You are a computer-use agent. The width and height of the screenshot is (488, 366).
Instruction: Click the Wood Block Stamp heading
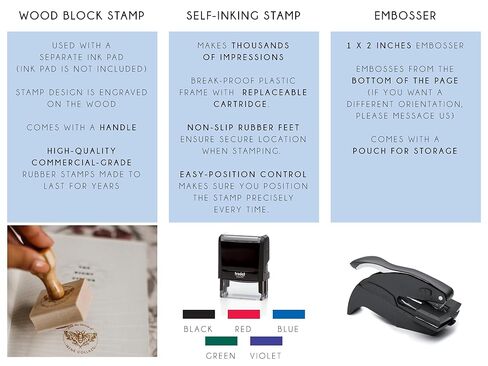tap(82, 15)
